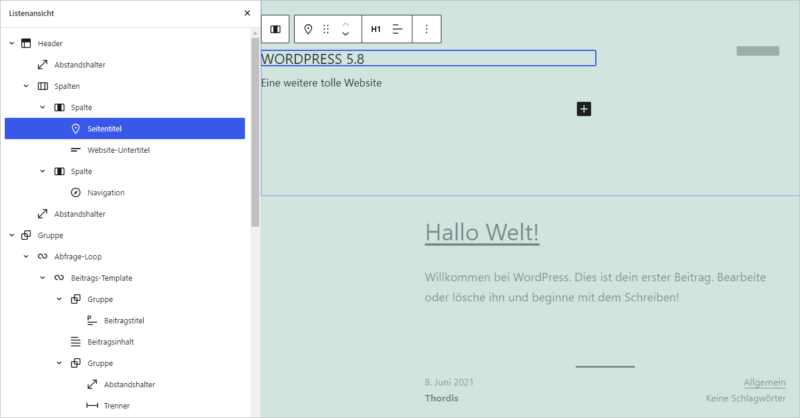Click the Beitrags-Template loop icon
The height and width of the screenshot is (418, 800).
[x=59, y=278]
